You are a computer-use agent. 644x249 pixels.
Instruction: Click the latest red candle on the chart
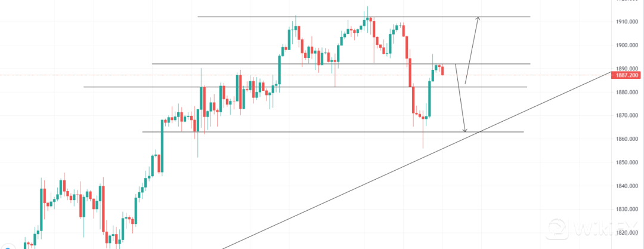(x=442, y=70)
